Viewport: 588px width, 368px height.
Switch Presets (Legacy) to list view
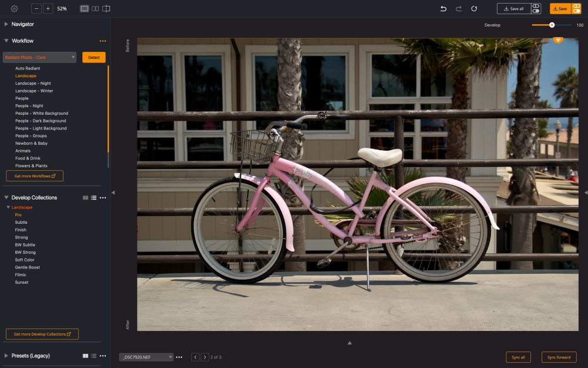point(93,356)
